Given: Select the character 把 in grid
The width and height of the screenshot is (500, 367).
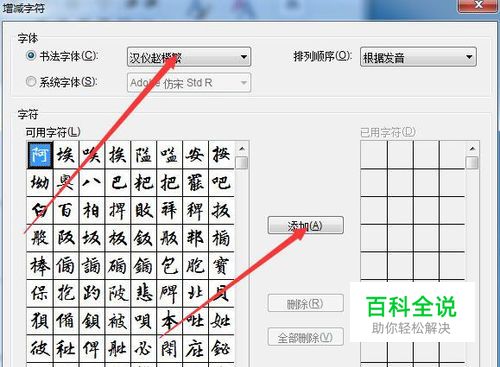Looking at the screenshot, I should coord(170,183).
